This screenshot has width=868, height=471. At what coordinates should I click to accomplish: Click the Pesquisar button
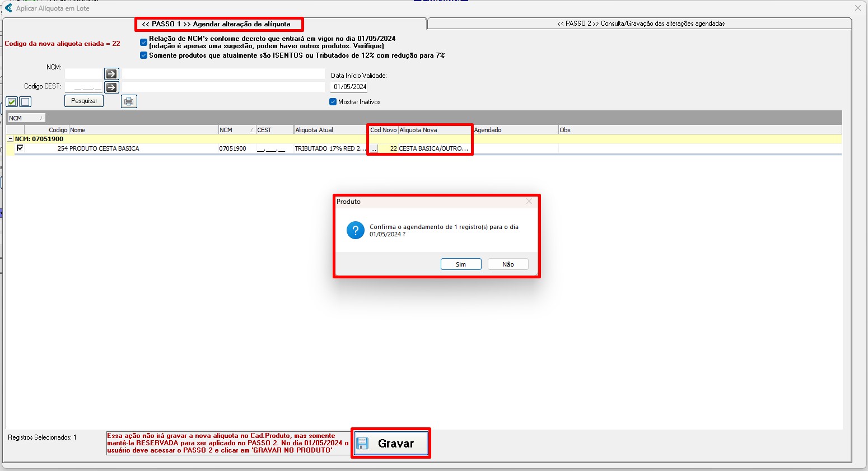point(84,101)
